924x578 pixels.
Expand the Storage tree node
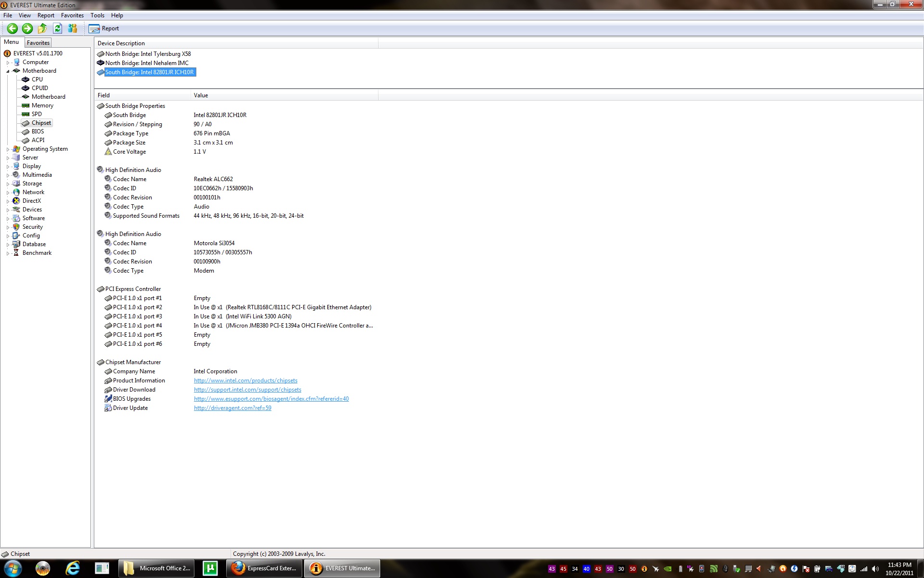tap(8, 184)
